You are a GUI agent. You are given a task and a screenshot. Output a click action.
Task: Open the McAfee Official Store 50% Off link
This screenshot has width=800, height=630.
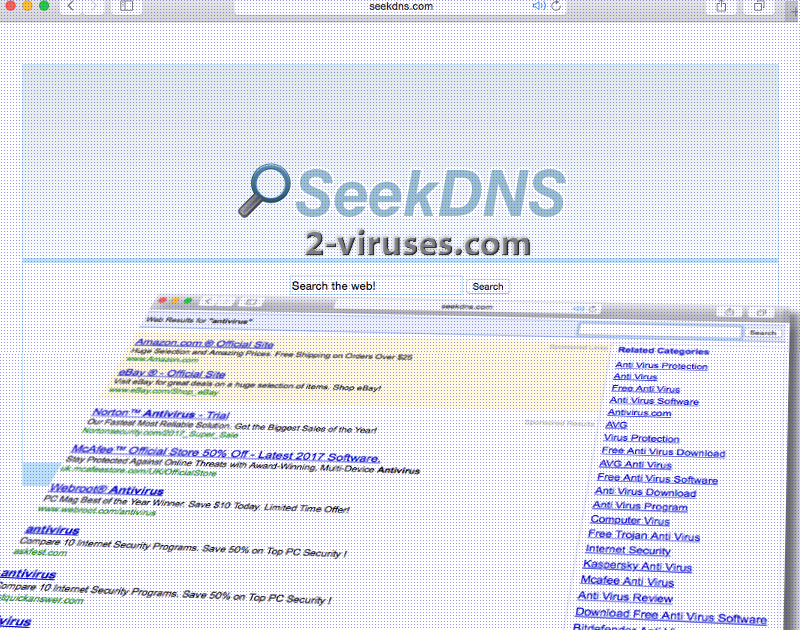(226, 453)
